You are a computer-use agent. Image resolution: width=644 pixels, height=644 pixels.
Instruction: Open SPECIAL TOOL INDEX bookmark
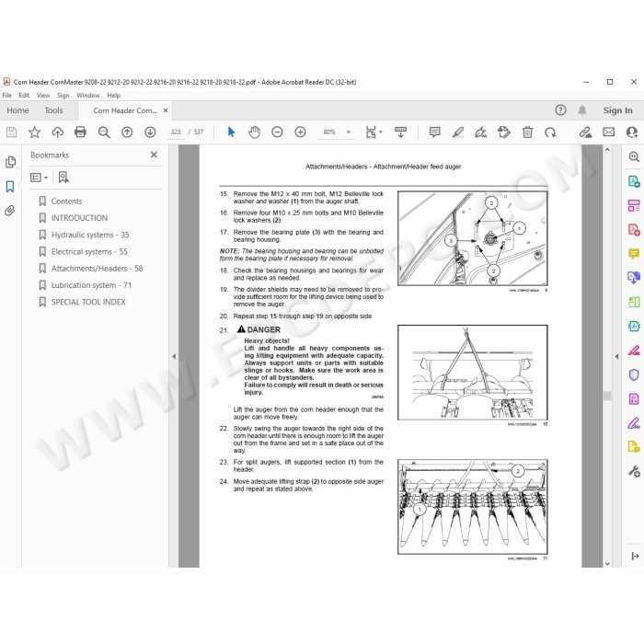pos(88,303)
